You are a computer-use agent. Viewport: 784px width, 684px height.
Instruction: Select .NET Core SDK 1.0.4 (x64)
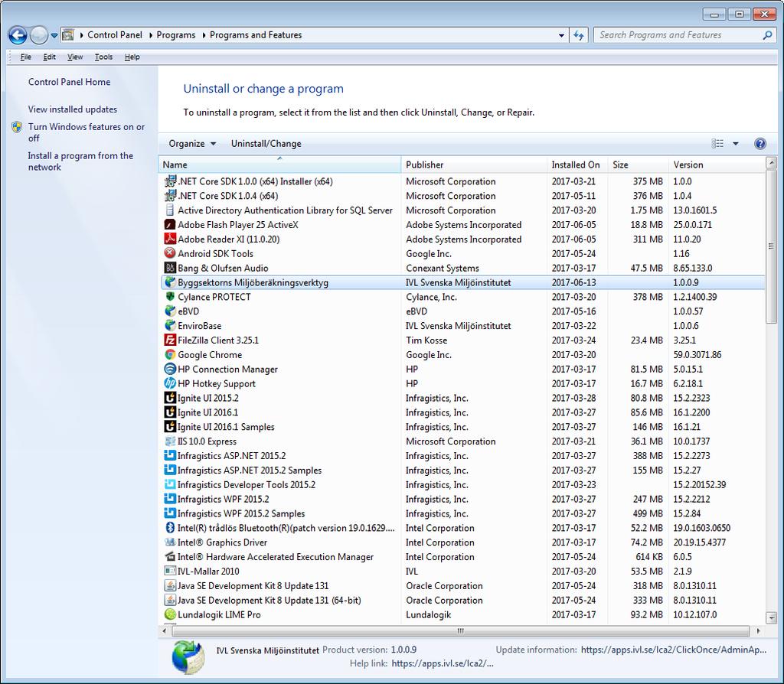(228, 196)
